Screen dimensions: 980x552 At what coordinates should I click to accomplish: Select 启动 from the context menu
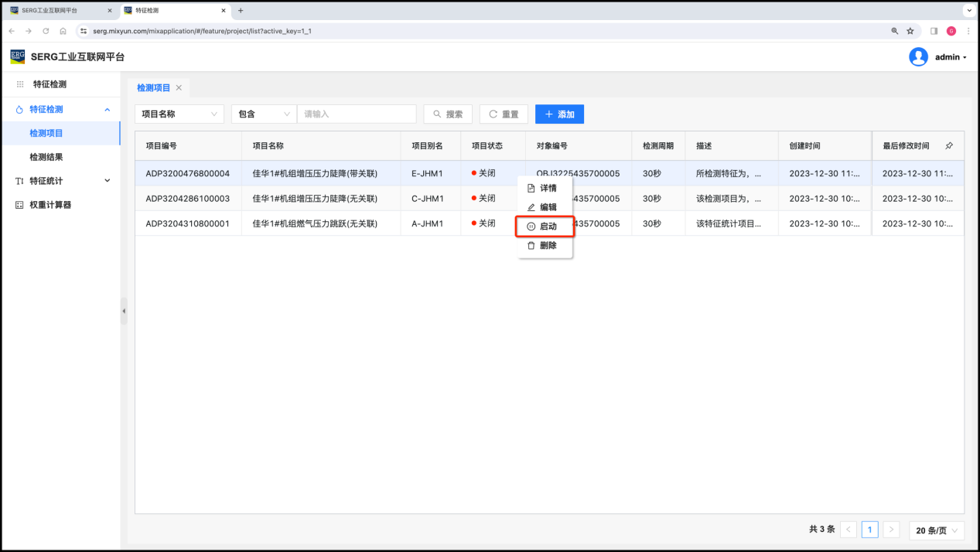(545, 227)
